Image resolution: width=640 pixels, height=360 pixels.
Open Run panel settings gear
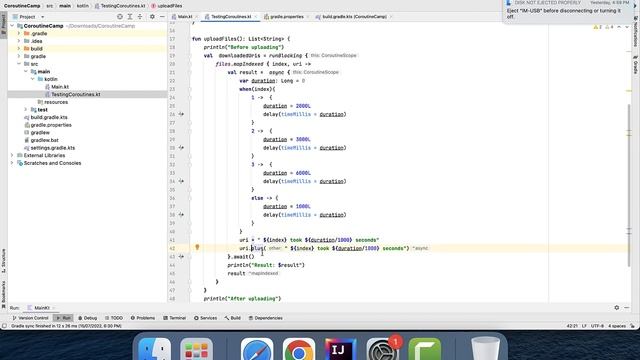click(x=616, y=307)
